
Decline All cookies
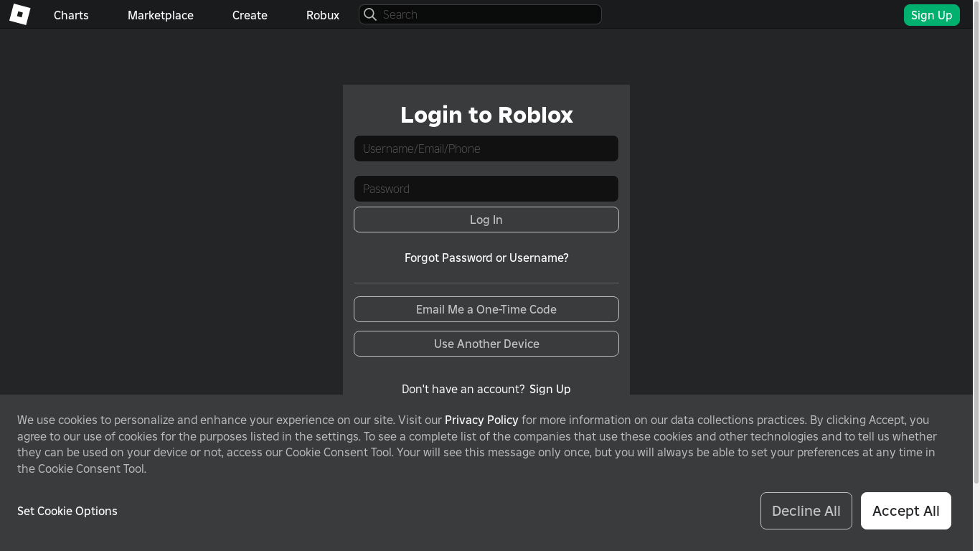click(x=806, y=511)
